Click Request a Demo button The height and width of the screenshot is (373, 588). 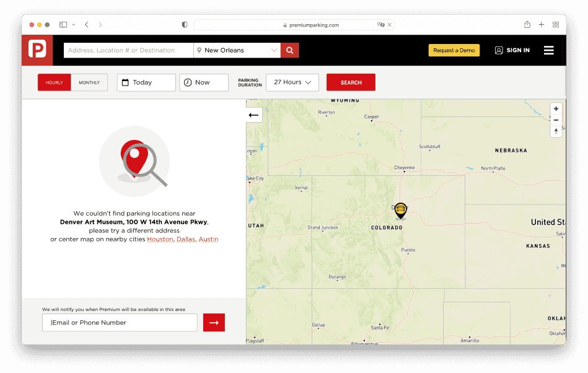click(454, 50)
